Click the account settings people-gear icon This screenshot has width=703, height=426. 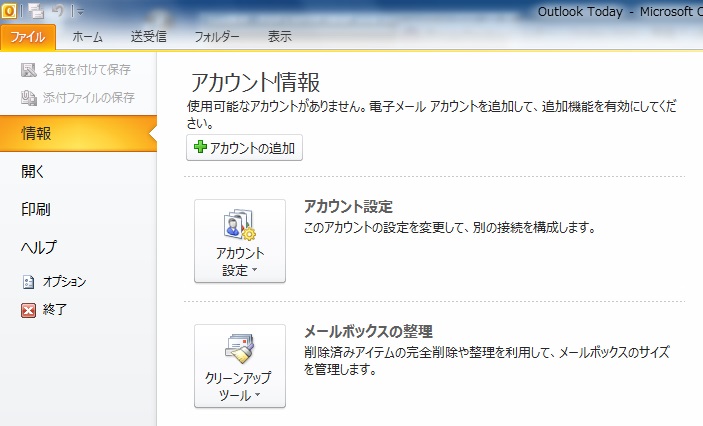click(x=240, y=224)
